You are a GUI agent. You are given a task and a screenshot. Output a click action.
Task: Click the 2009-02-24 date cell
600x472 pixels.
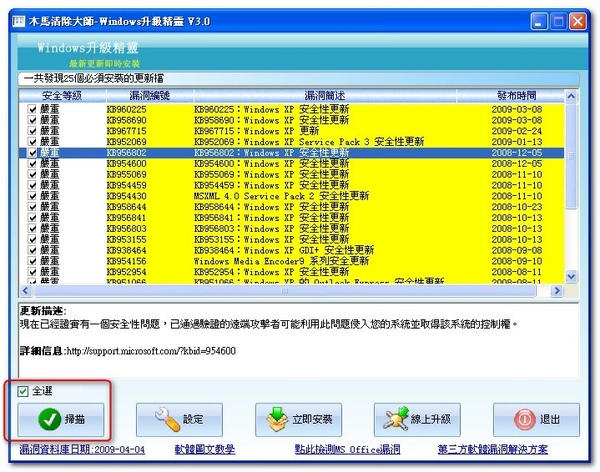click(517, 131)
